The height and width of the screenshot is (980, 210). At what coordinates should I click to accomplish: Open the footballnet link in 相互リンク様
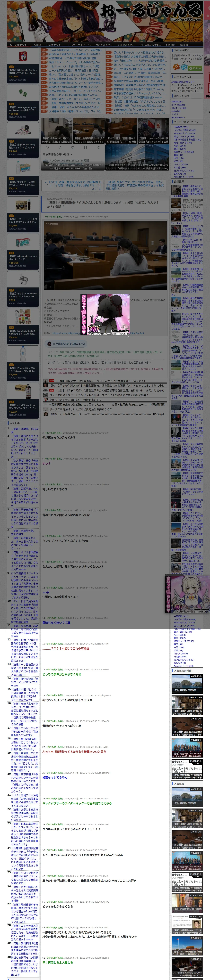[176, 111]
